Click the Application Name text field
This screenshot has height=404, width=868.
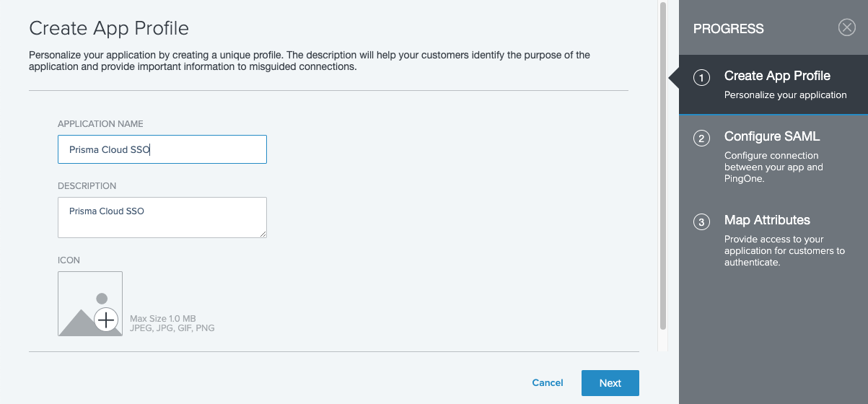(162, 149)
